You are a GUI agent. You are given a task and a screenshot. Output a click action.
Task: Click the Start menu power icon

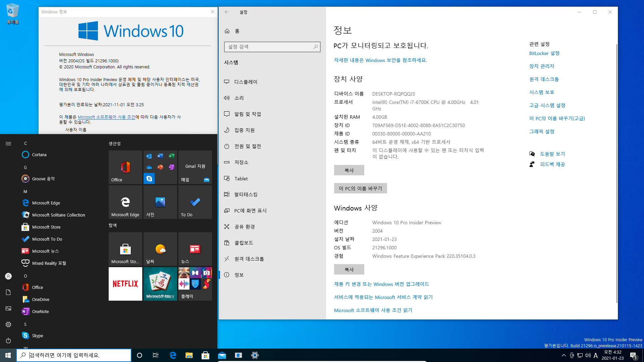[x=8, y=341]
